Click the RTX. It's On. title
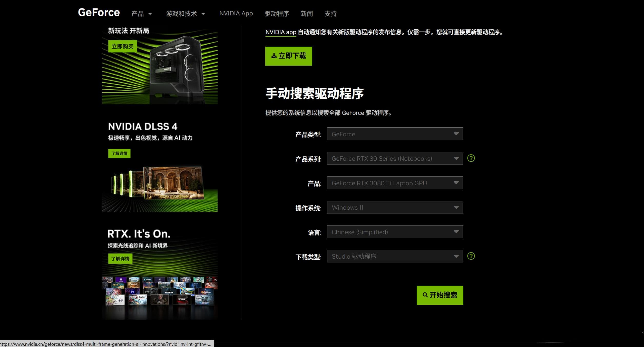Screen dimensions: 644x347 click(x=139, y=234)
